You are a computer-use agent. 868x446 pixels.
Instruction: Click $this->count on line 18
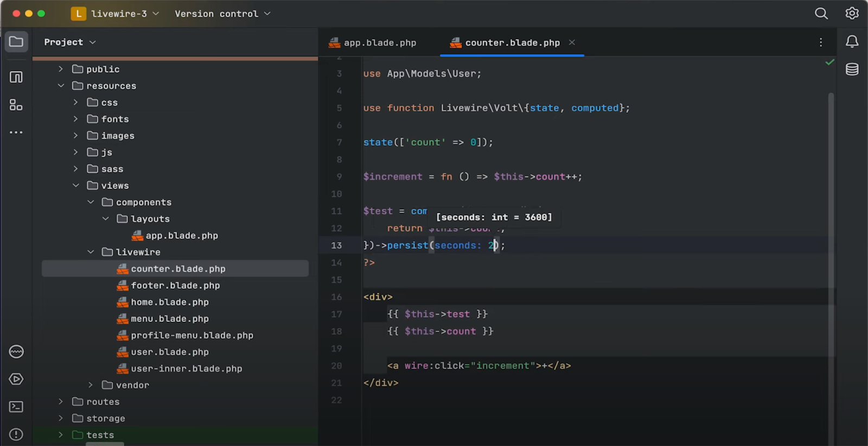tap(440, 332)
